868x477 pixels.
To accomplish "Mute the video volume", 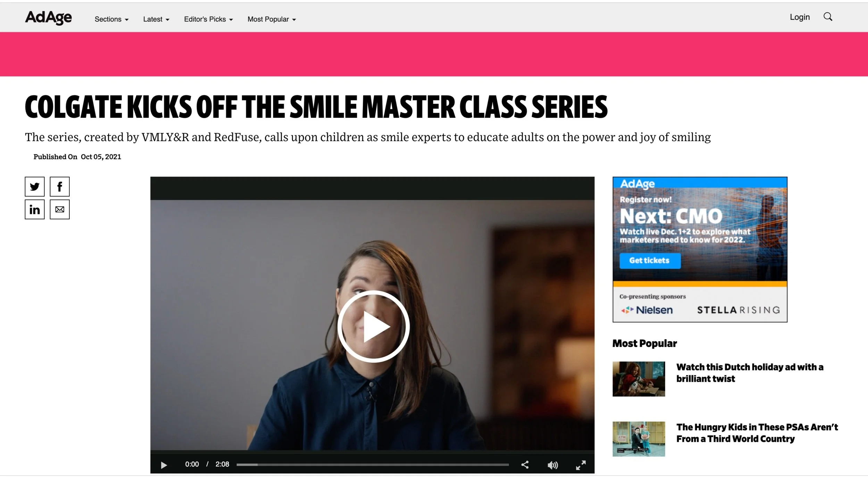I will pos(552,465).
